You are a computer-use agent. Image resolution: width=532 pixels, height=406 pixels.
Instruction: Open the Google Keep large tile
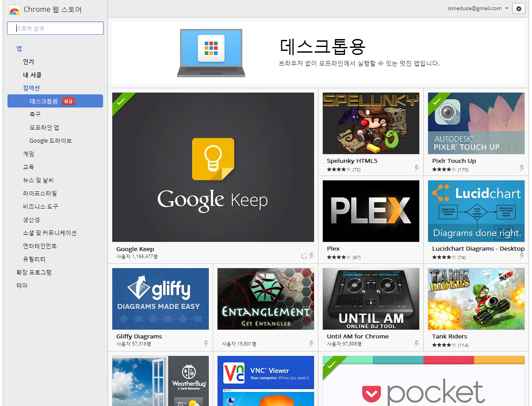[x=213, y=167]
